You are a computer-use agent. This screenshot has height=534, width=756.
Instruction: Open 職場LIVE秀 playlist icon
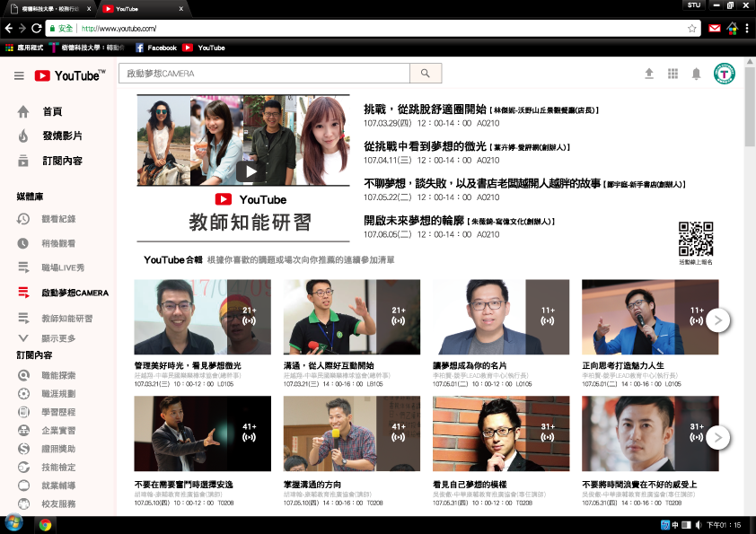pyautogui.click(x=23, y=267)
